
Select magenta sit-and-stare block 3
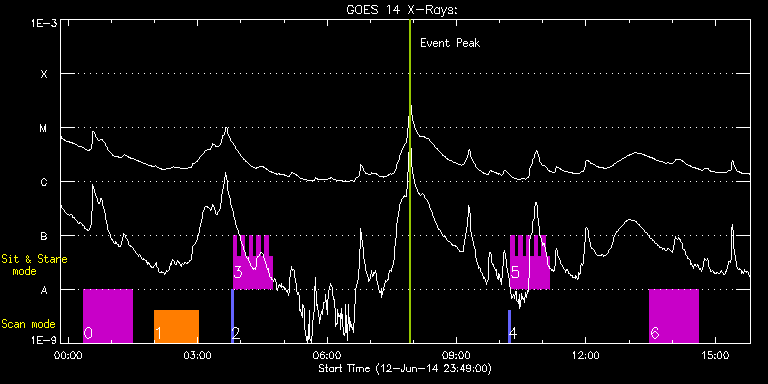tap(253, 263)
